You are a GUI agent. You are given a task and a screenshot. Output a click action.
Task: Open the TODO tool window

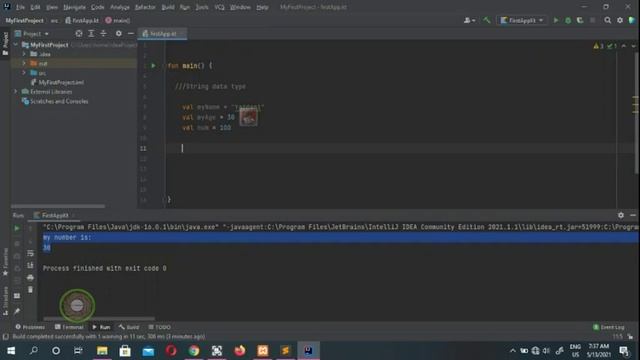click(160, 327)
